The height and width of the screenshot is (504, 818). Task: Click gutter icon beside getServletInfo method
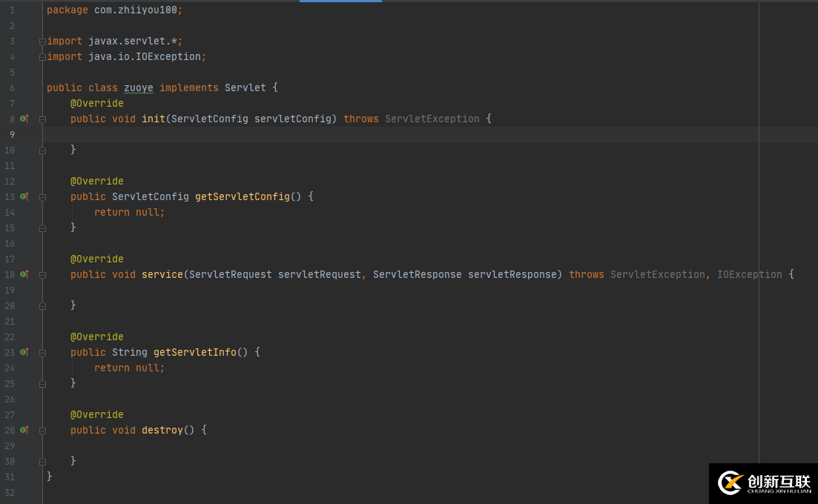24,352
